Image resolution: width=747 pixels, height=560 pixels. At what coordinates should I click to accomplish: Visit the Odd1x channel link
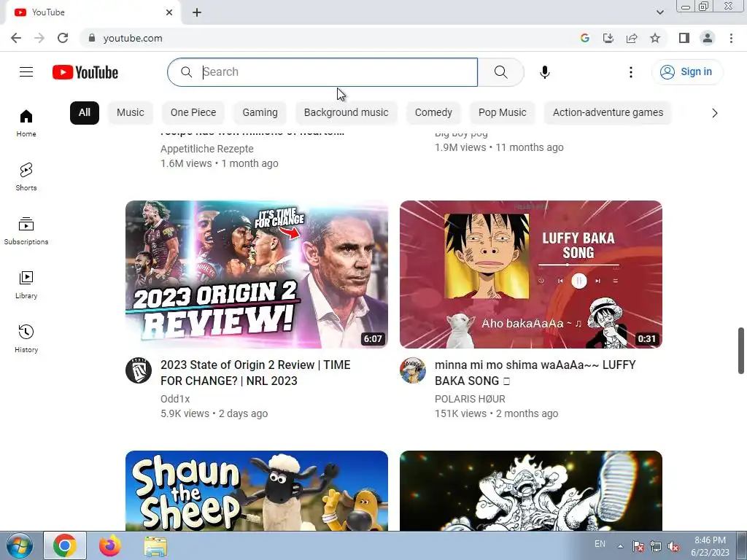[175, 399]
